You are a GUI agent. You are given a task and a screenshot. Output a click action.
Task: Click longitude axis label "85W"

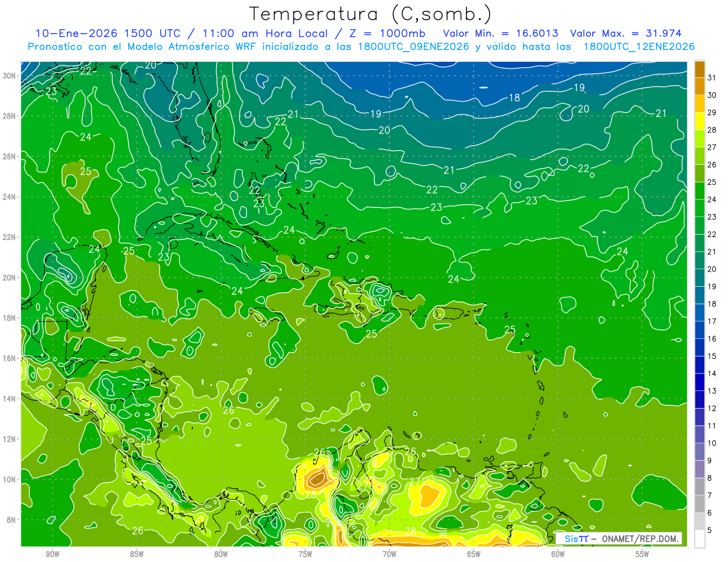(x=136, y=554)
